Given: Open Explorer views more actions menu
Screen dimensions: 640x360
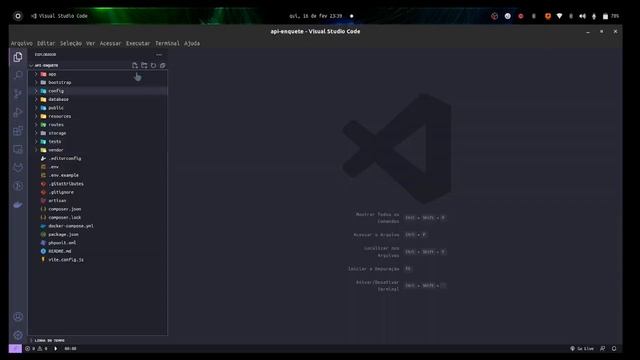Looking at the screenshot, I should [x=159, y=54].
